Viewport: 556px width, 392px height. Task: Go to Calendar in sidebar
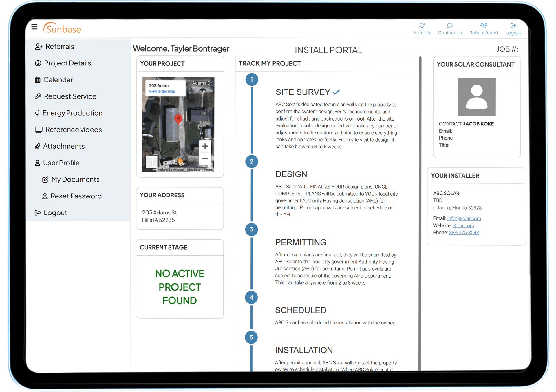coord(58,80)
